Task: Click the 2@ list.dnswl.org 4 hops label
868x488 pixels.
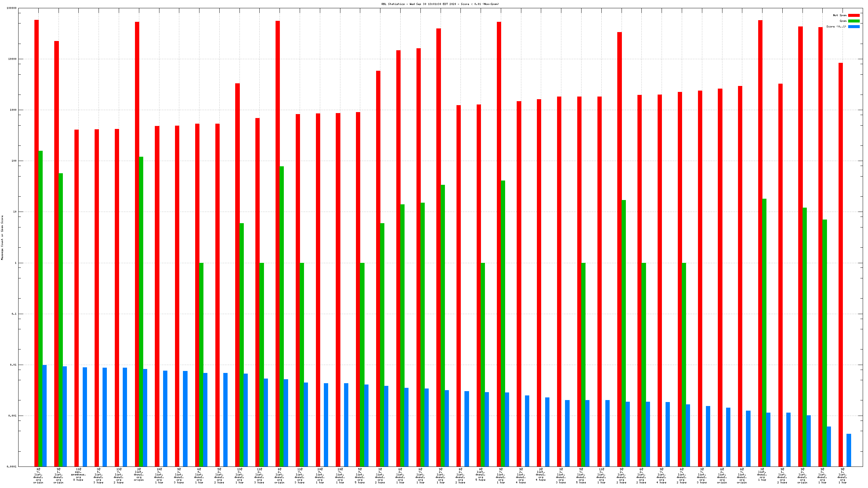Action: click(541, 474)
